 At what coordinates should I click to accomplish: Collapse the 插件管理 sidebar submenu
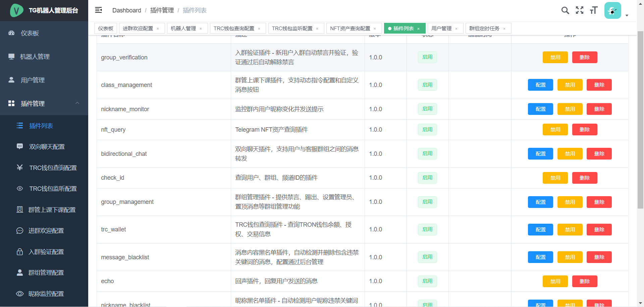pyautogui.click(x=77, y=103)
